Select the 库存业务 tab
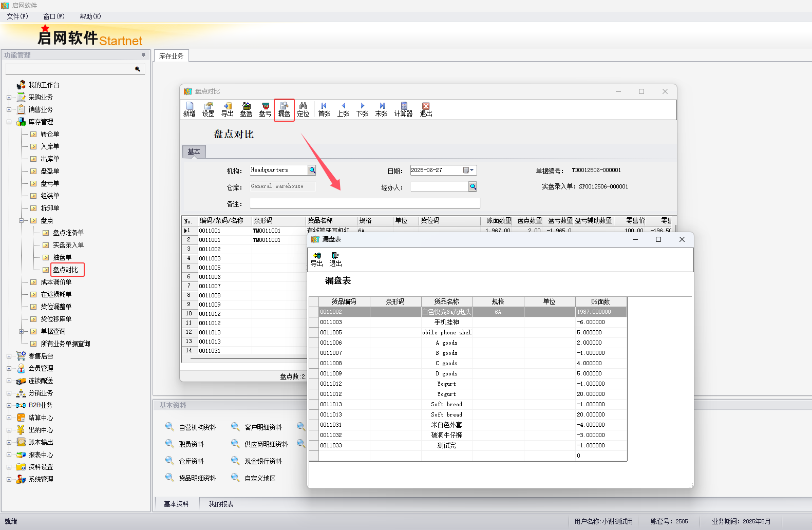Screen dimensions: 812x530 click(171, 56)
